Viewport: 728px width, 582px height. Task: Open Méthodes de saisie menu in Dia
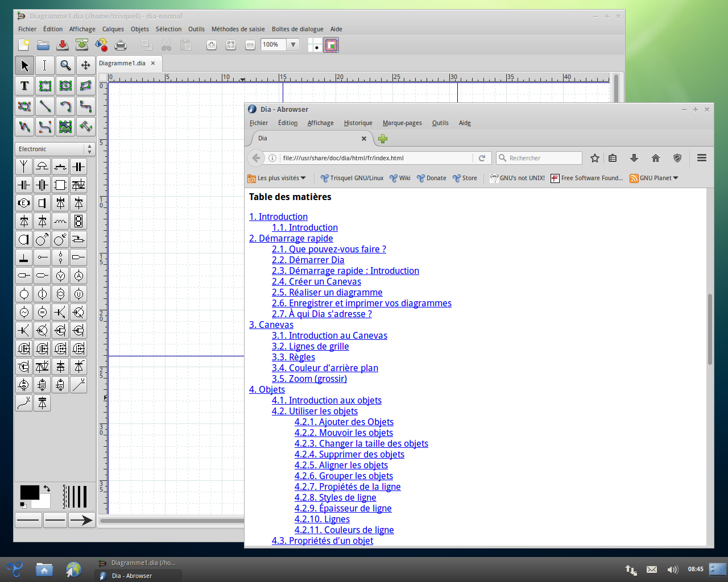pos(238,29)
